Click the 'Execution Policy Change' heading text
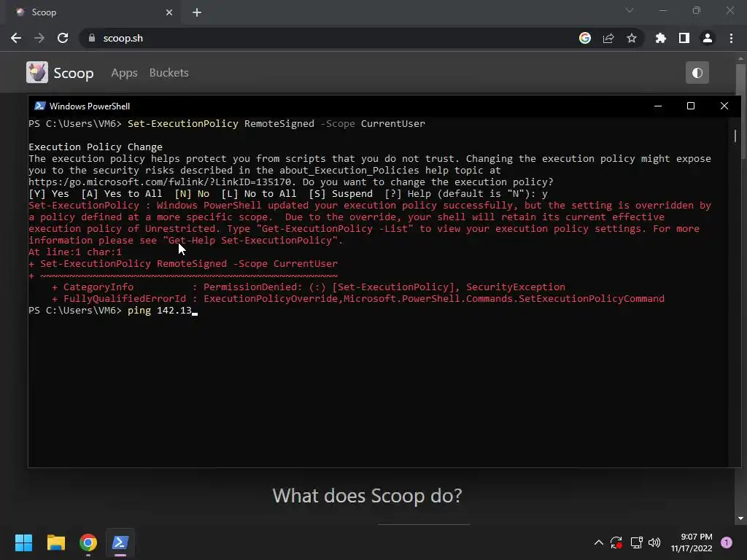747x560 pixels. pyautogui.click(x=96, y=147)
